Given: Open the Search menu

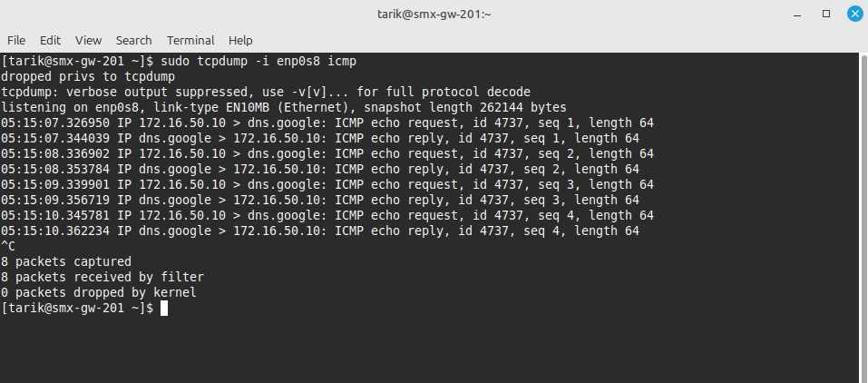Looking at the screenshot, I should (134, 41).
